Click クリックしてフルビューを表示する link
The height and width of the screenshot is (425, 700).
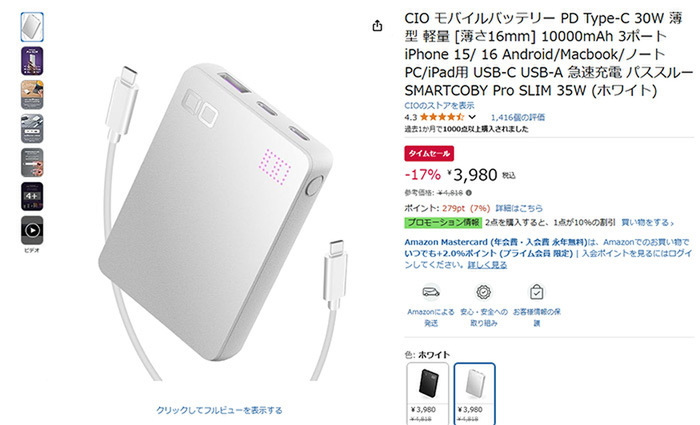(219, 410)
